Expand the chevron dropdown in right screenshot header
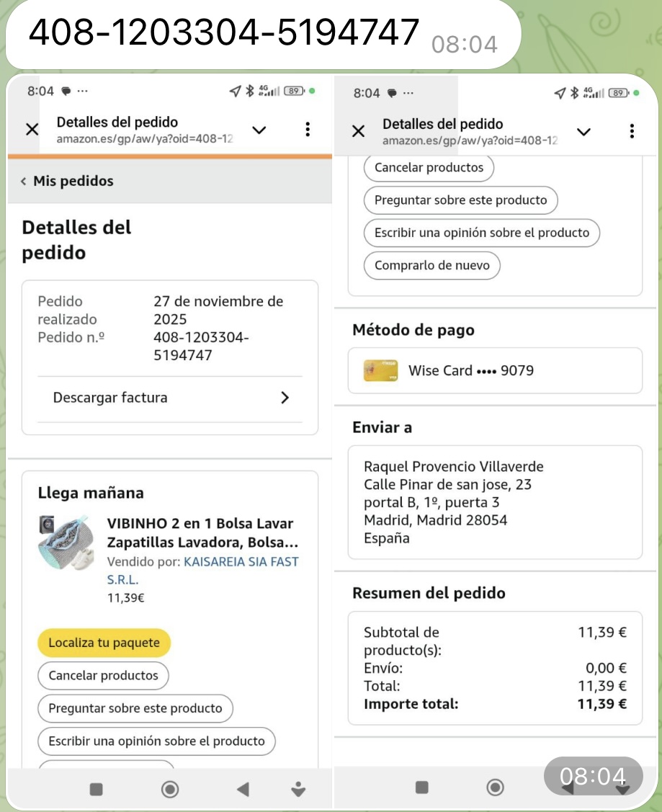The height and width of the screenshot is (812, 662). [584, 131]
